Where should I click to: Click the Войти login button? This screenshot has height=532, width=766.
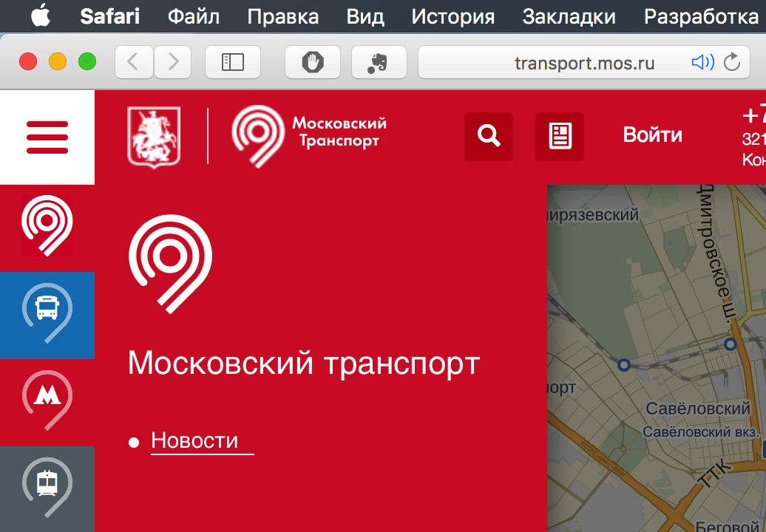[x=653, y=134]
